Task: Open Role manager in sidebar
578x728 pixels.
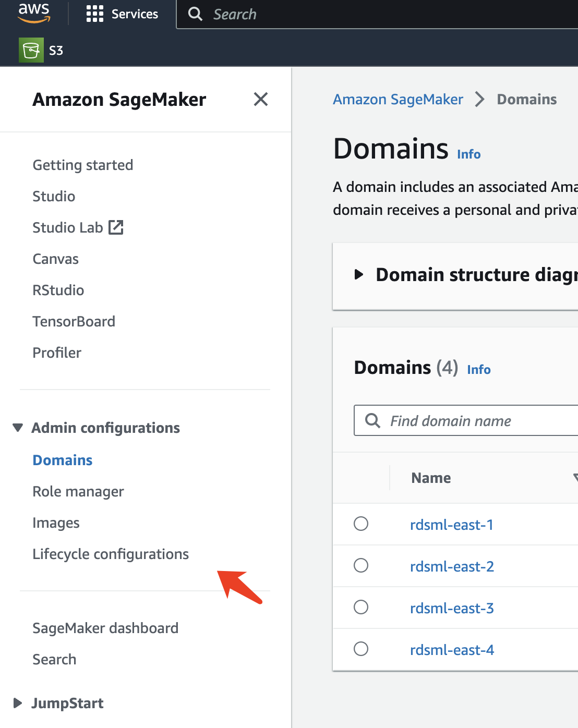Action: point(78,491)
